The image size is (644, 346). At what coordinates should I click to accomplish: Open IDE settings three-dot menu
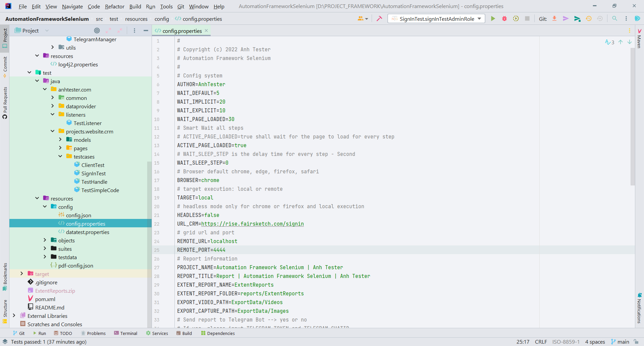pyautogui.click(x=626, y=19)
